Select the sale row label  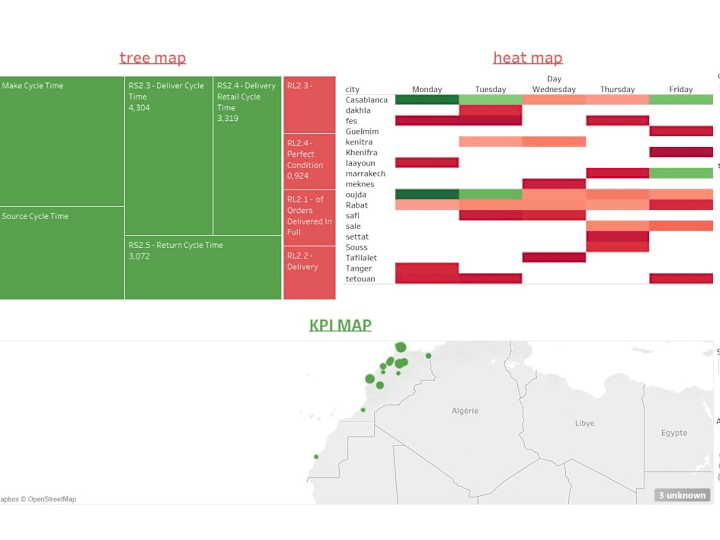353,226
